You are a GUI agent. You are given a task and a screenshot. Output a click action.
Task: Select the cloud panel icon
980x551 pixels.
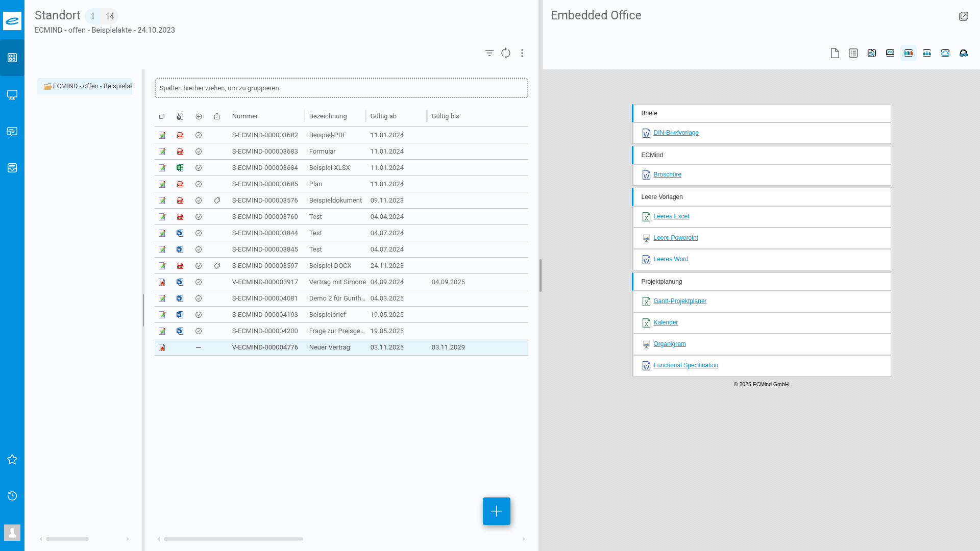pos(945,53)
